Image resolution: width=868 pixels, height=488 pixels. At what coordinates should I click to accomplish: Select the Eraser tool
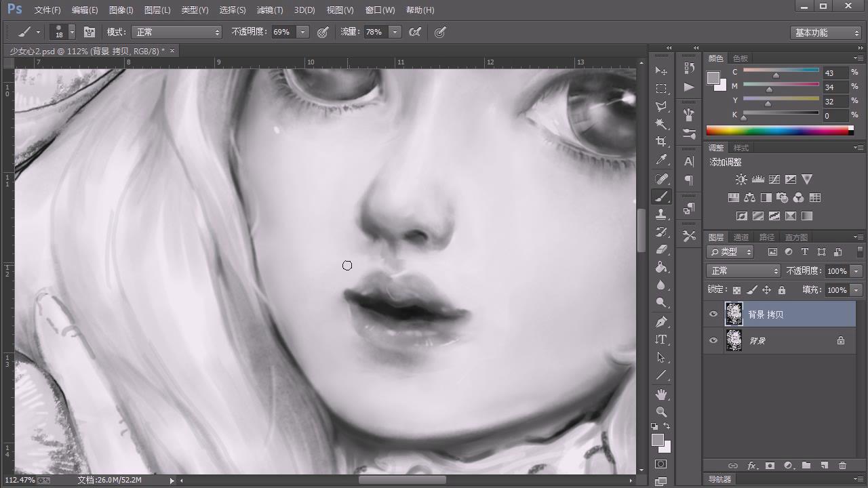pos(661,249)
